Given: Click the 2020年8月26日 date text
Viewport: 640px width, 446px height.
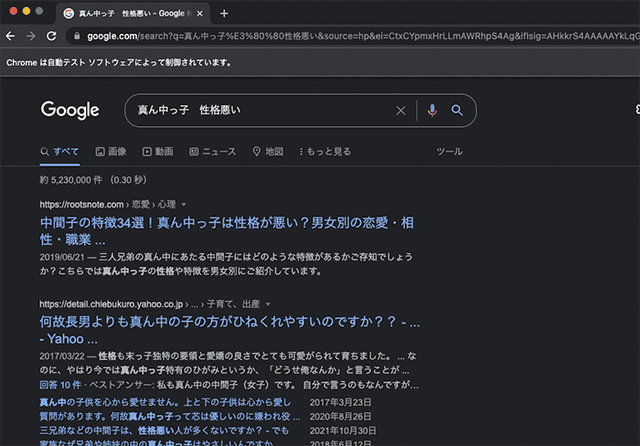Looking at the screenshot, I should (340, 417).
